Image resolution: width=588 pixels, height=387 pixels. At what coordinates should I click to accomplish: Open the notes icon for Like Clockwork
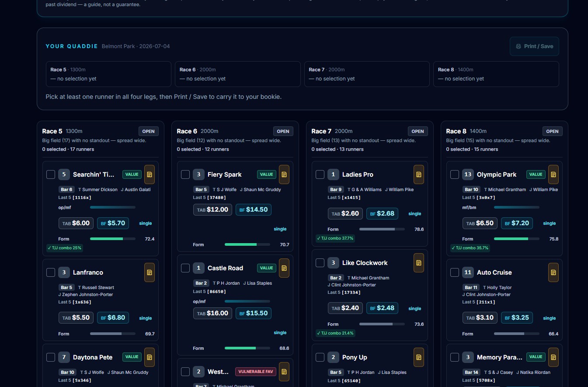coord(419,263)
